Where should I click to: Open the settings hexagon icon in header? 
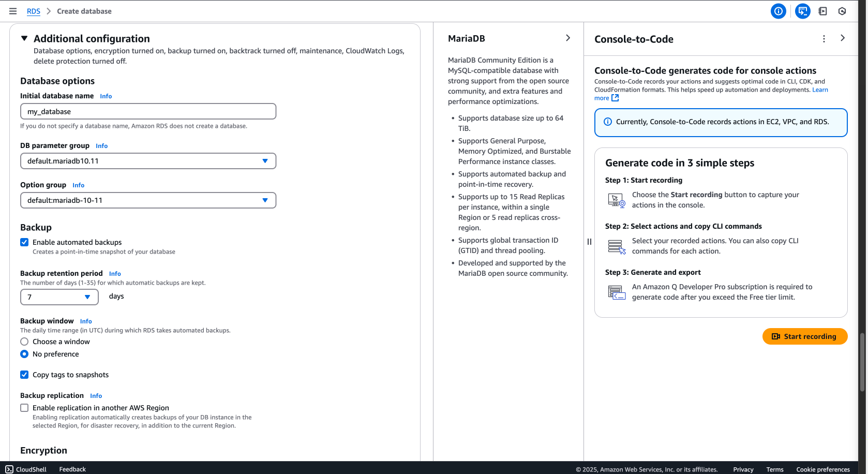tap(842, 11)
